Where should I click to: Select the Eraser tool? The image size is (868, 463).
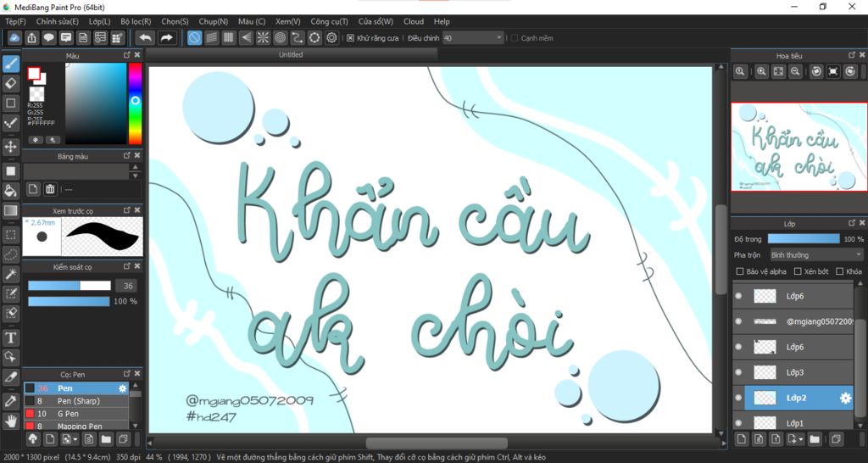coord(10,84)
